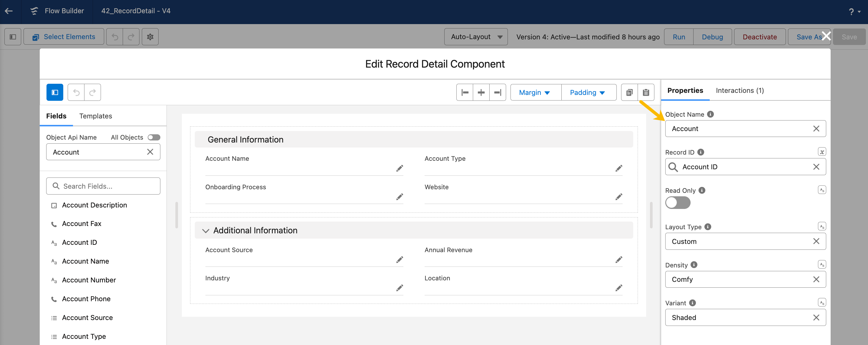This screenshot has height=345, width=868.
Task: Turn on the Read Only switch
Action: tap(678, 203)
